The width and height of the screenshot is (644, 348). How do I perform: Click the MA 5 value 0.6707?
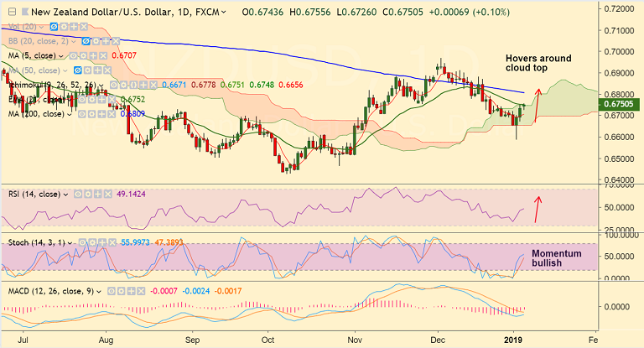click(x=124, y=55)
